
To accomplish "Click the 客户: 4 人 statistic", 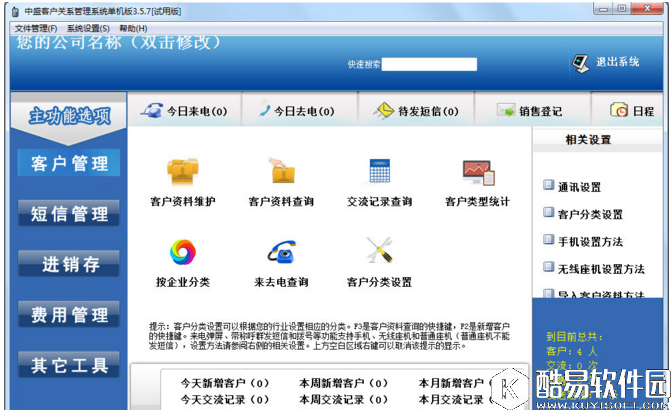I will pyautogui.click(x=572, y=352).
